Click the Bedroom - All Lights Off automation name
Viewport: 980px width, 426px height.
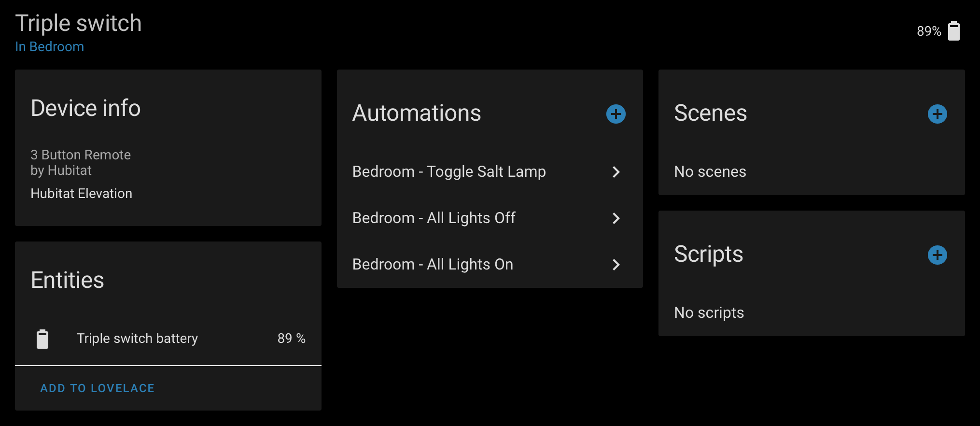(434, 218)
